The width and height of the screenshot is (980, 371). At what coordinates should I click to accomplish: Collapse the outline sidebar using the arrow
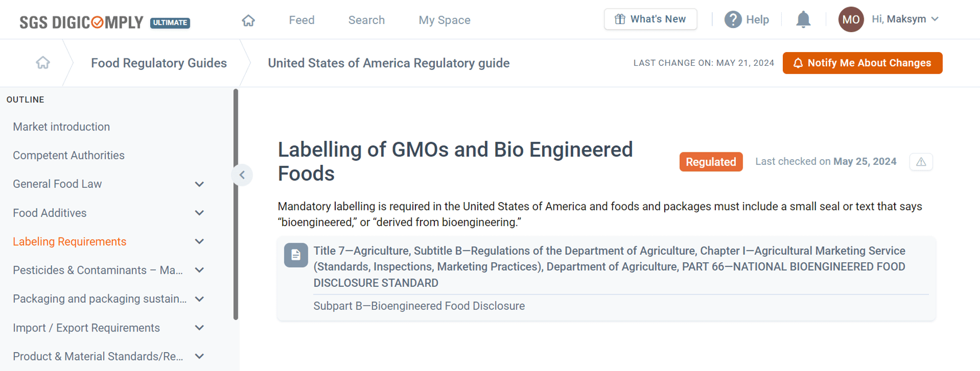242,175
